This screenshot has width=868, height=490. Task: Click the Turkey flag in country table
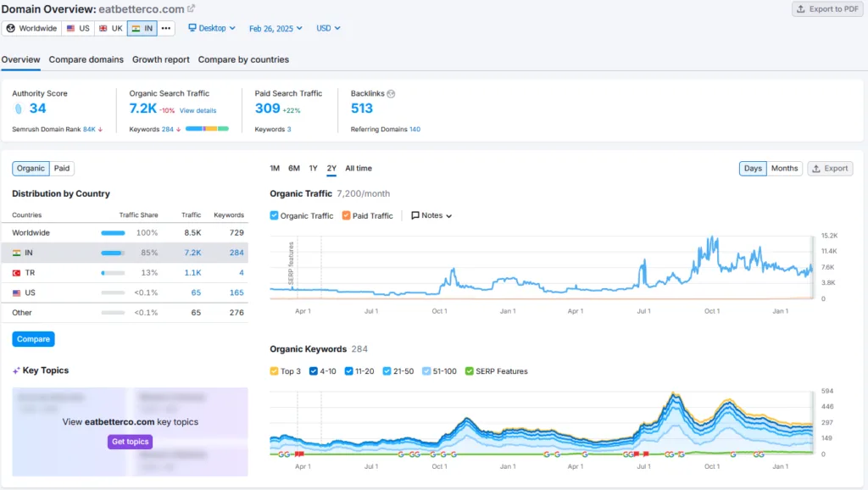point(17,273)
